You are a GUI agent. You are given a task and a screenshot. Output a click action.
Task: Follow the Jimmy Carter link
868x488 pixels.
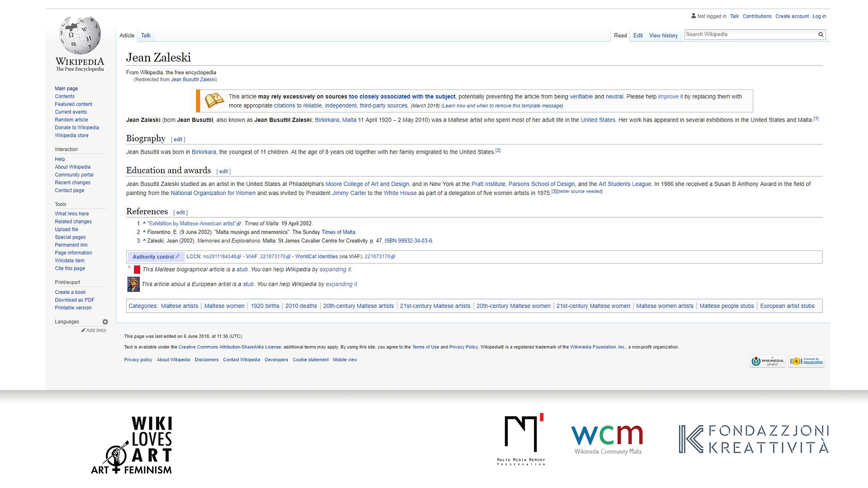349,193
